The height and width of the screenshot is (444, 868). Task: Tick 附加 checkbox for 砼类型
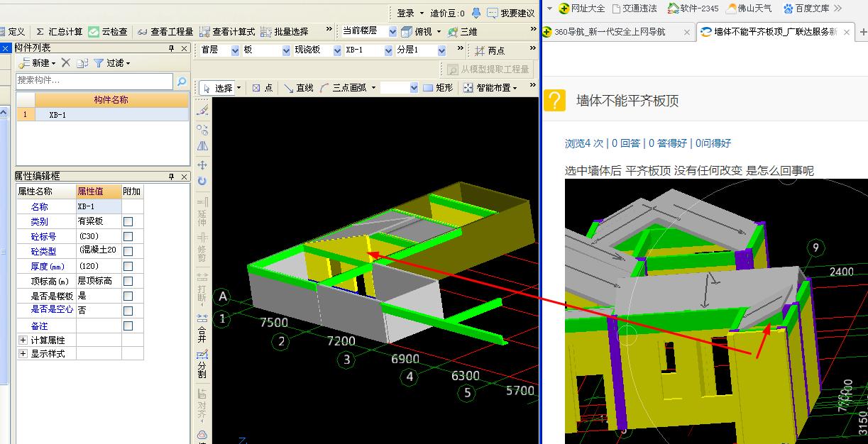click(128, 251)
